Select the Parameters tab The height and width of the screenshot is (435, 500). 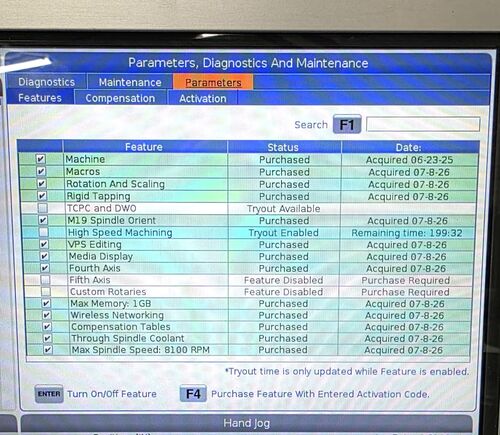click(213, 82)
